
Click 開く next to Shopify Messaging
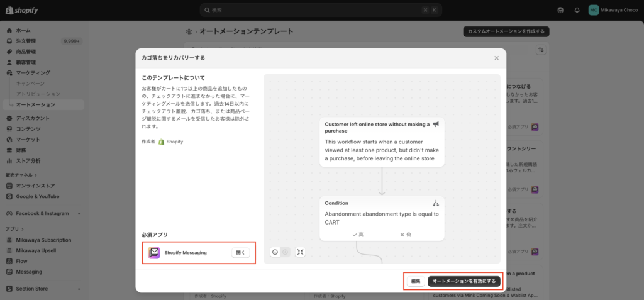[241, 253]
